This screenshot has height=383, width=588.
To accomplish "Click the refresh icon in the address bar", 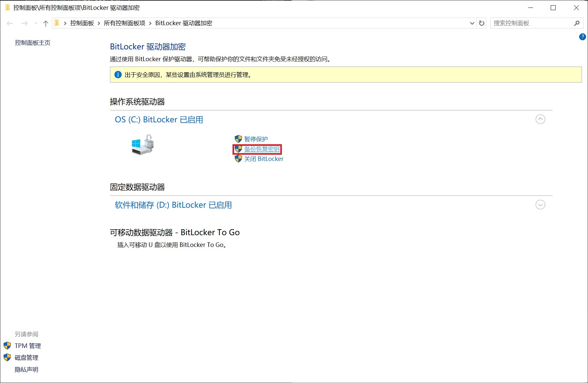I will click(x=481, y=23).
